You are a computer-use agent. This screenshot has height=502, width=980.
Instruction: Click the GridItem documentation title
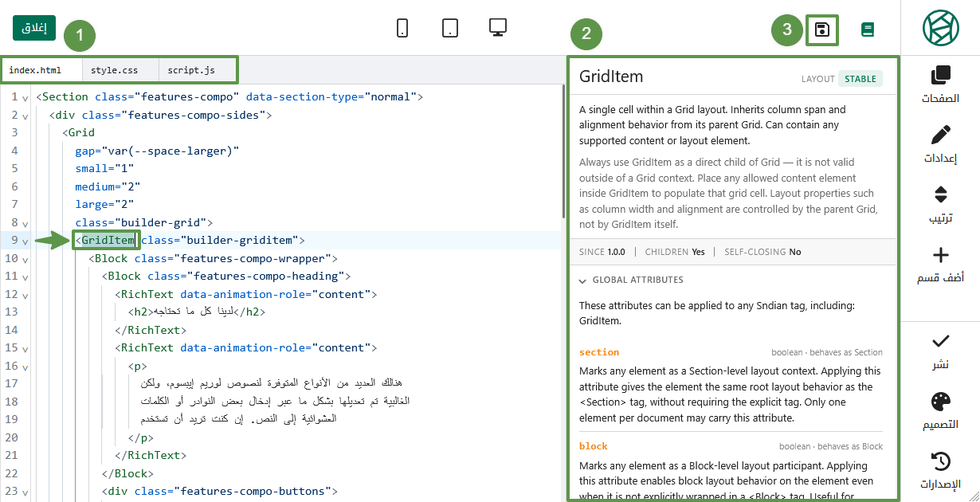click(x=611, y=77)
